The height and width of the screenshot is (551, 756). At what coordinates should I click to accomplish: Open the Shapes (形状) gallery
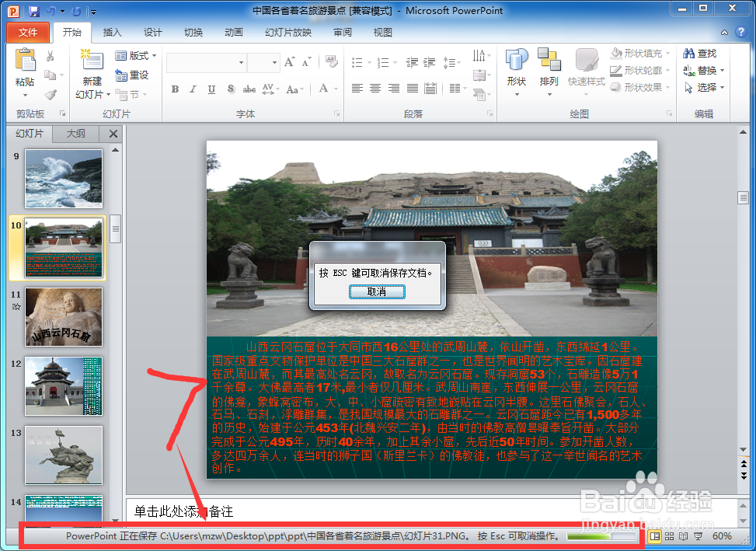(x=517, y=72)
